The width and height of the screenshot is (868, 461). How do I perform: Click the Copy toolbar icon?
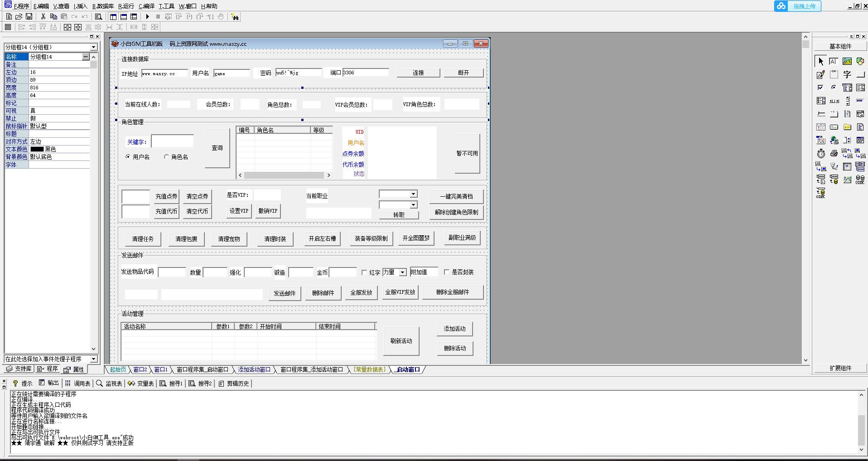coord(53,16)
